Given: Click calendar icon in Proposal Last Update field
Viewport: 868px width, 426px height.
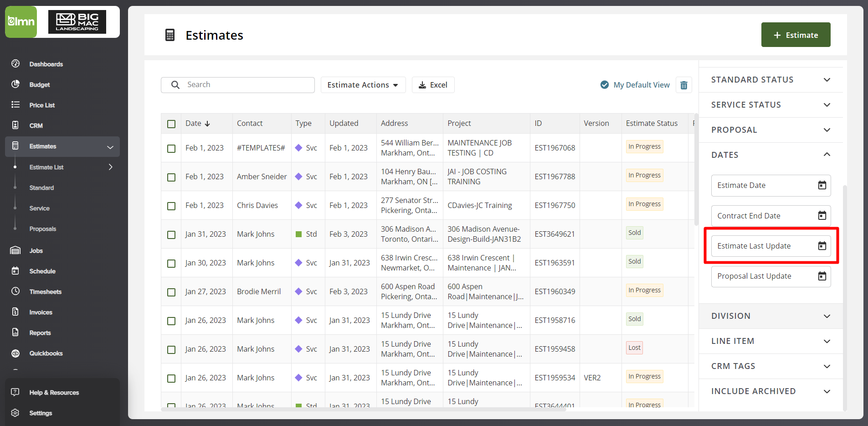Looking at the screenshot, I should click(x=822, y=276).
